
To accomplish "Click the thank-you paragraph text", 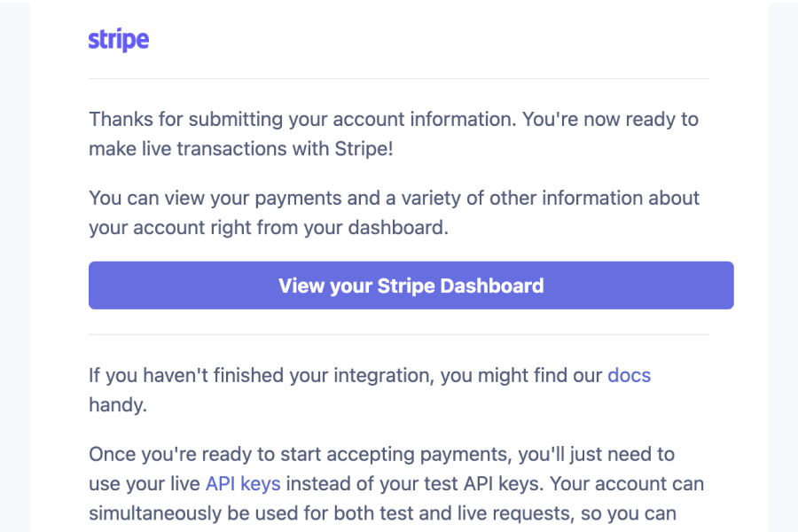I will point(390,133).
